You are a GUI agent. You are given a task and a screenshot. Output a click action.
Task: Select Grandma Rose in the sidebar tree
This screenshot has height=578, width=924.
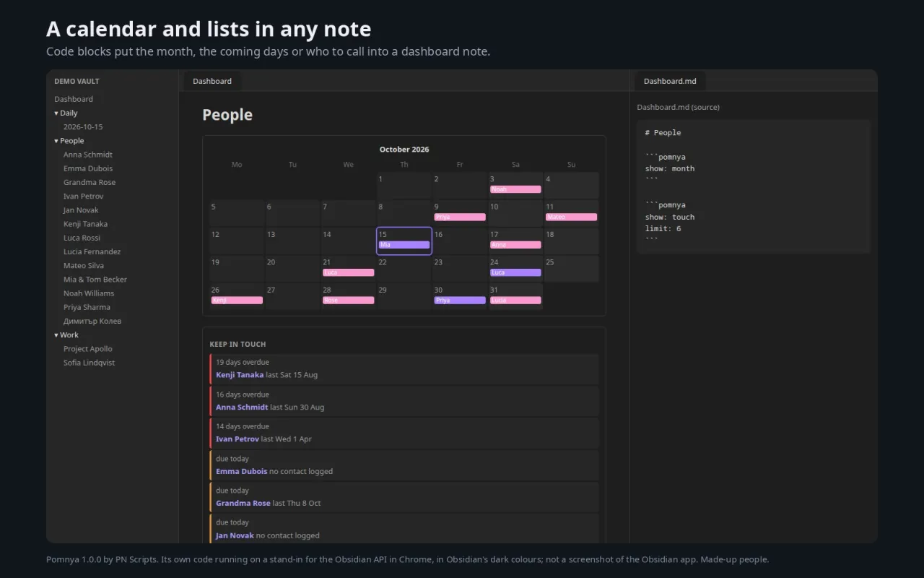tap(90, 183)
